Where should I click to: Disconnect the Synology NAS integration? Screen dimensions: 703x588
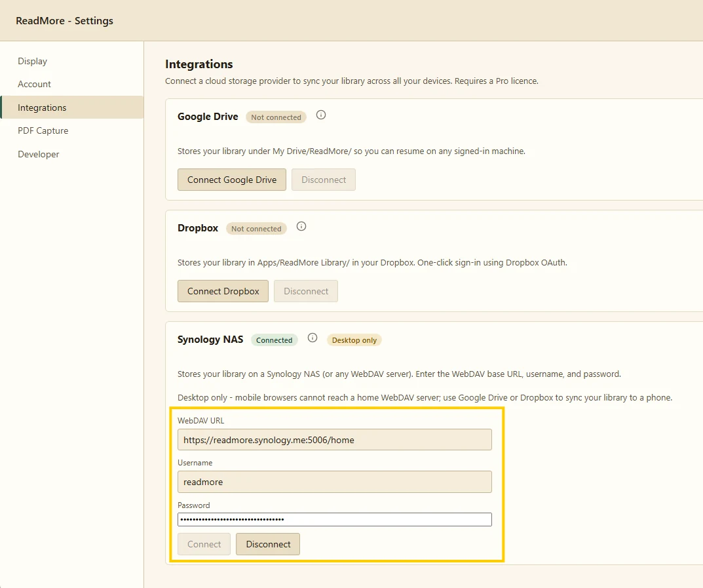pos(268,544)
